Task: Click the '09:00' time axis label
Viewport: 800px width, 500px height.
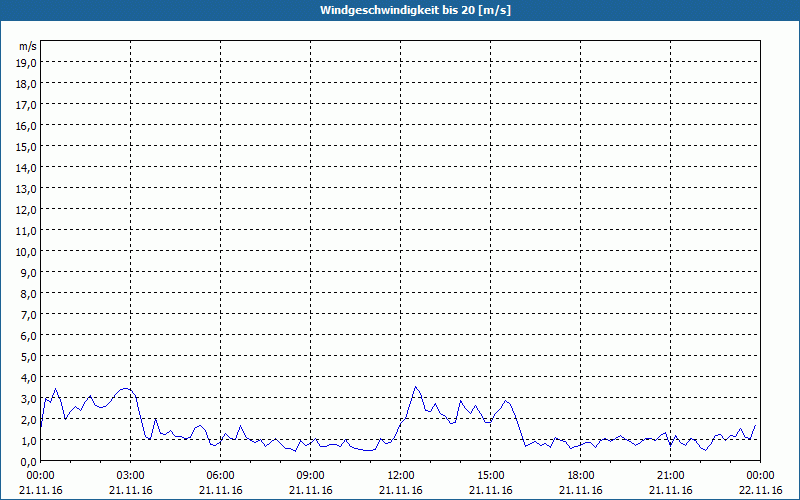Action: click(311, 476)
